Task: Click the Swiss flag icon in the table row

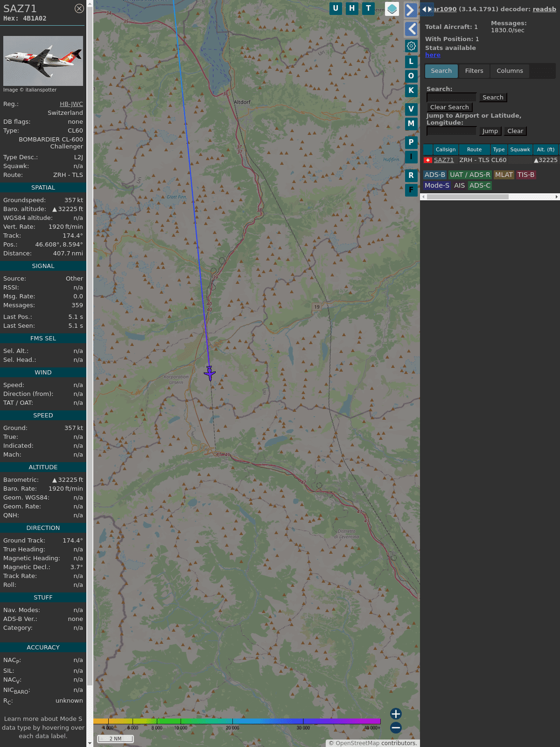Action: [x=427, y=160]
